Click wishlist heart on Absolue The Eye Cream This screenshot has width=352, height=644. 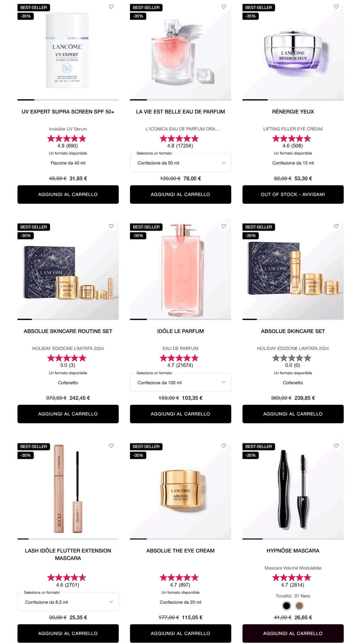coord(224,446)
